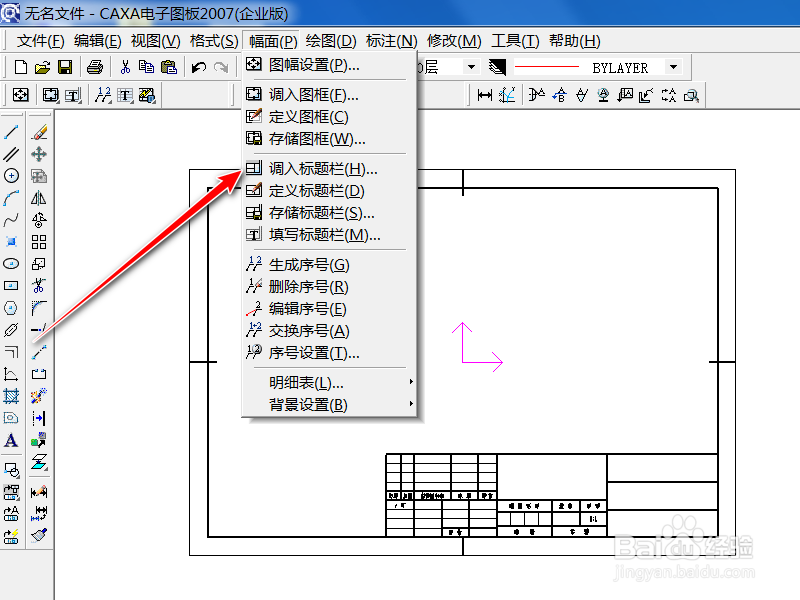Select the Spline curve tool
This screenshot has height=600, width=800.
[12, 221]
